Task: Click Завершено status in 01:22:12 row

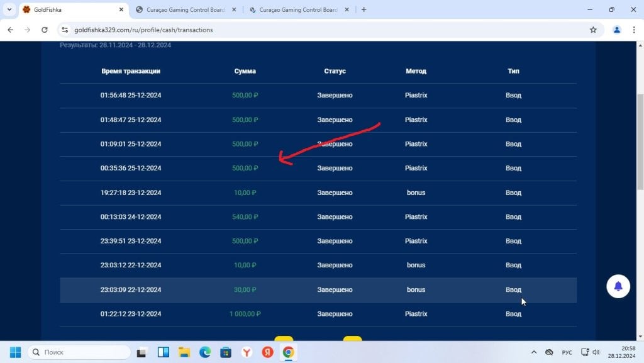Action: point(335,314)
